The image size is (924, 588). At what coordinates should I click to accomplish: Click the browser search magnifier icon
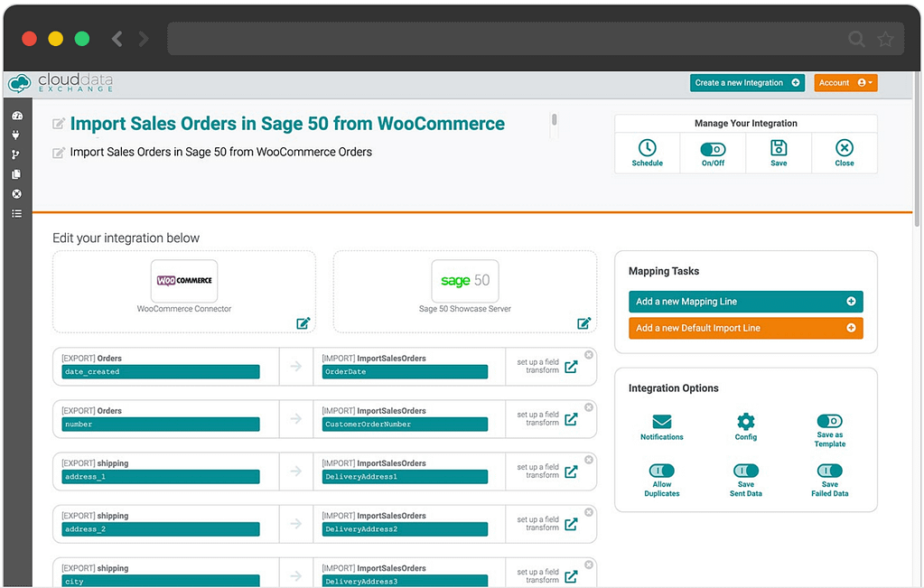coord(856,39)
